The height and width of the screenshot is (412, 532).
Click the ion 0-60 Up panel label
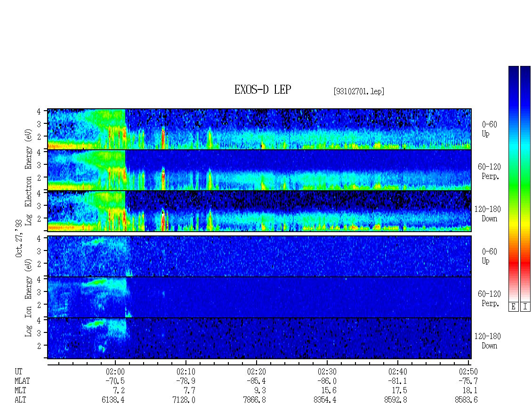(489, 256)
